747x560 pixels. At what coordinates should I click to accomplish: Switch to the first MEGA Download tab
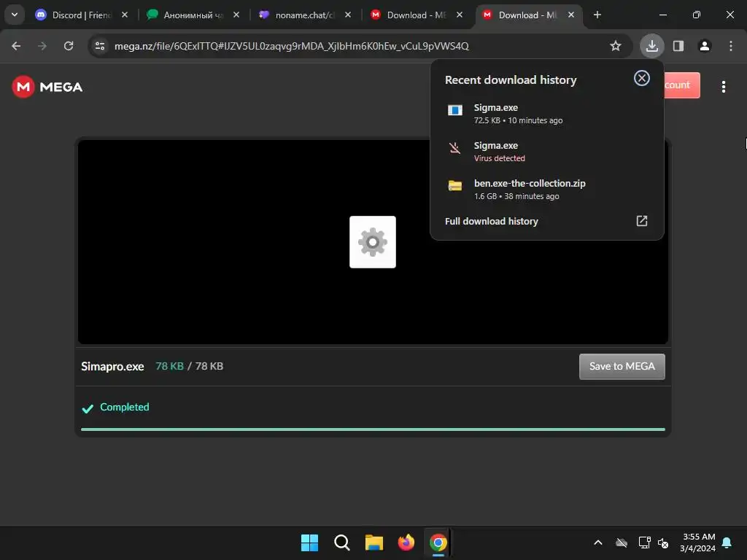point(415,15)
